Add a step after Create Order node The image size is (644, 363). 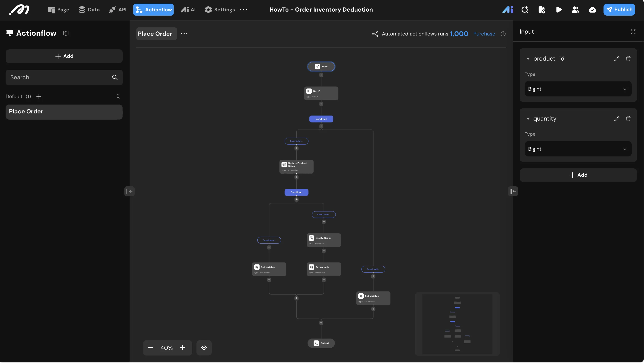324,251
